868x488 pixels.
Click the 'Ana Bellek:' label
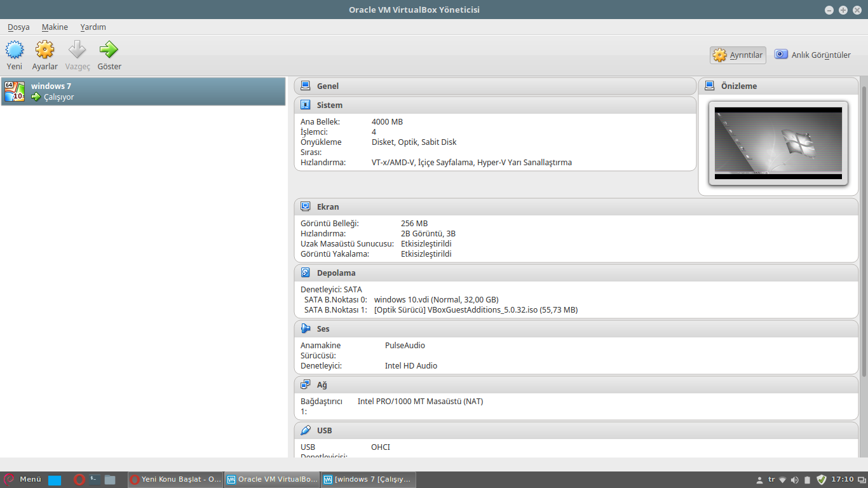click(x=320, y=122)
